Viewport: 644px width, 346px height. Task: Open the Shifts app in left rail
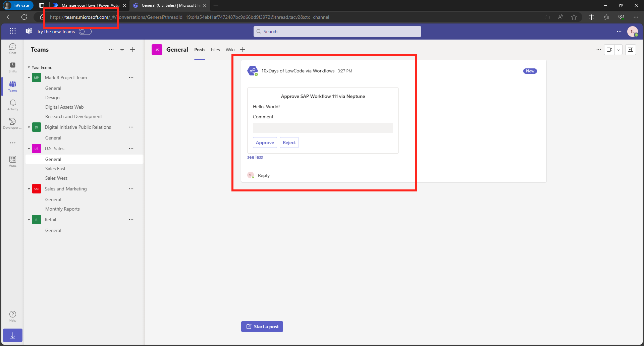coord(13,67)
